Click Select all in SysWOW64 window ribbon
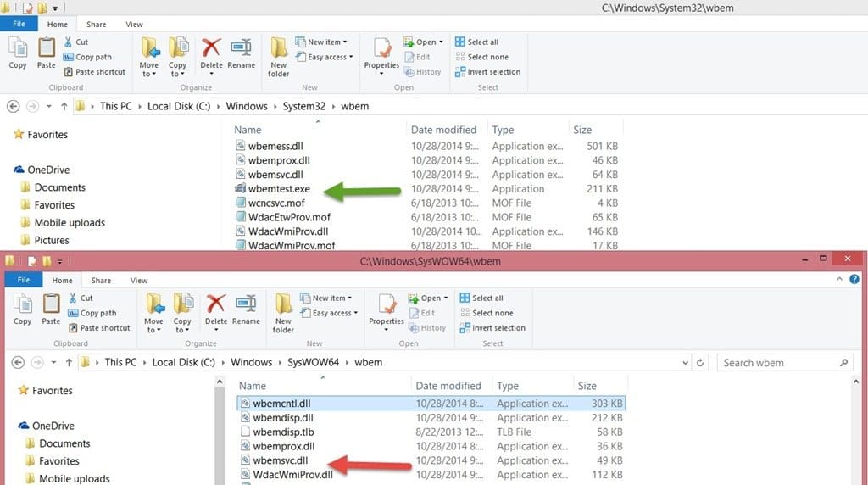Image resolution: width=868 pixels, height=485 pixels. tap(481, 298)
